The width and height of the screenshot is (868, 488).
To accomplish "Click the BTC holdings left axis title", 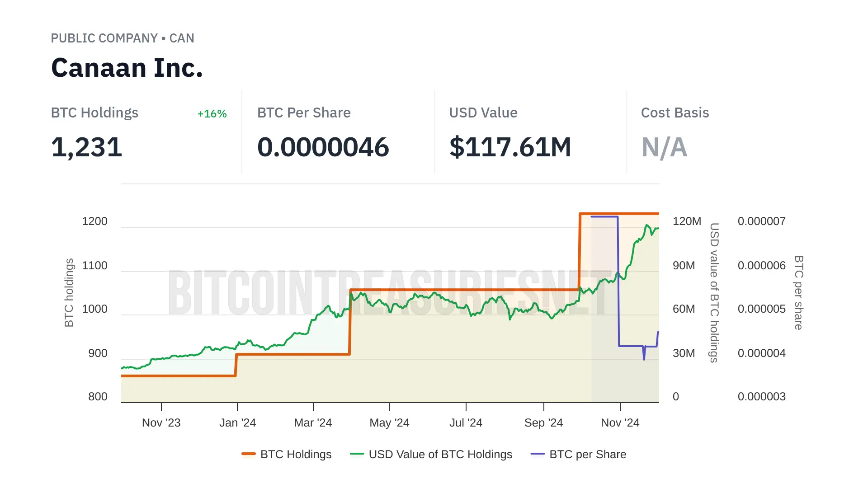I will [69, 292].
